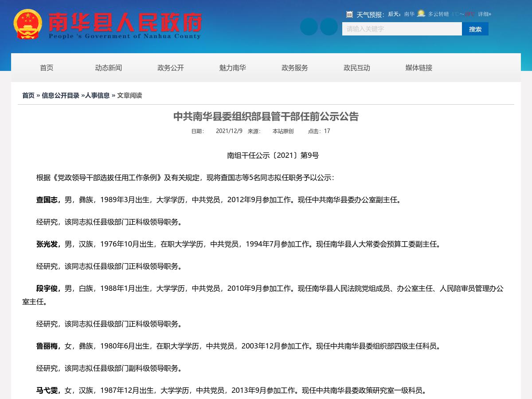
Task: Click the document number 南组干任公示〔2021〕第9号
Action: [273, 156]
